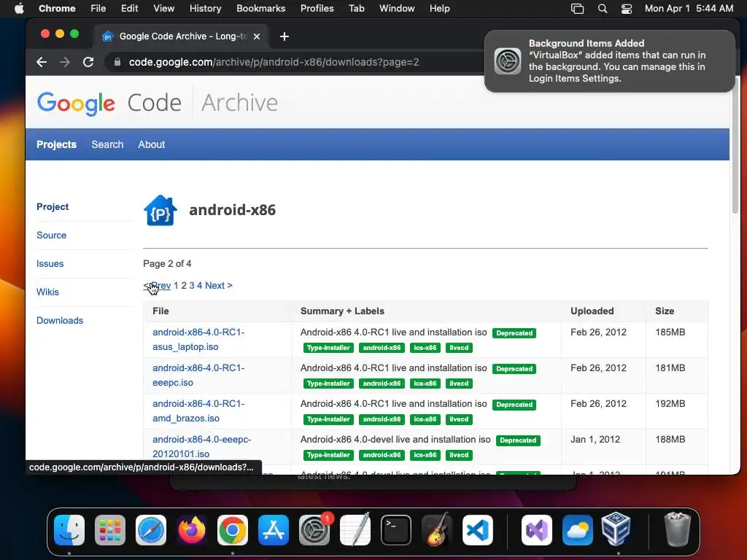Download android-x86-4.0-eeepc-20120101.iso
Screen dimensions: 747x560
[x=202, y=447]
